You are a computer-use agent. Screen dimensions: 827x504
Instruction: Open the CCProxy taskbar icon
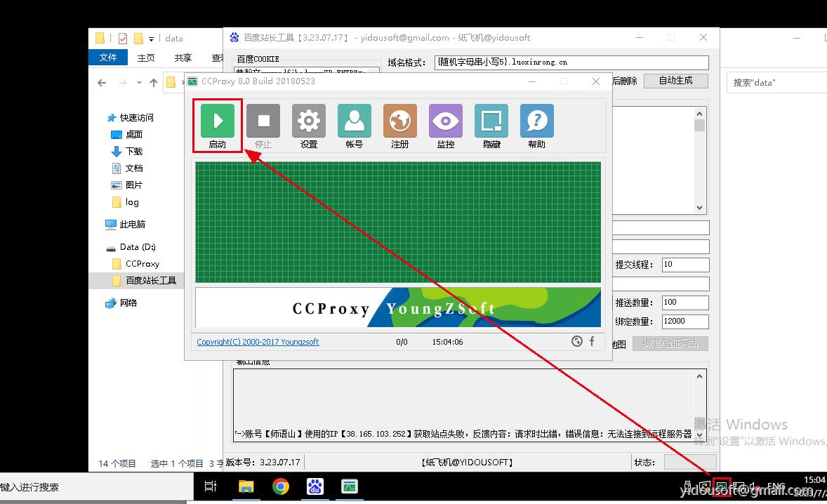tap(349, 486)
